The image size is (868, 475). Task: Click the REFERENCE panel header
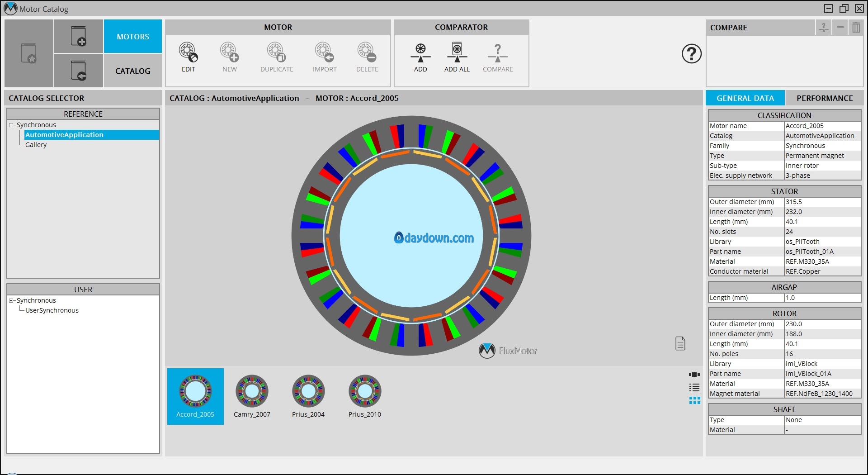pos(83,114)
